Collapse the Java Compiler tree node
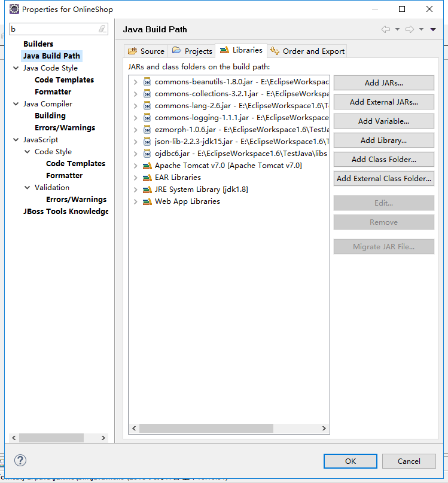 pyautogui.click(x=16, y=104)
